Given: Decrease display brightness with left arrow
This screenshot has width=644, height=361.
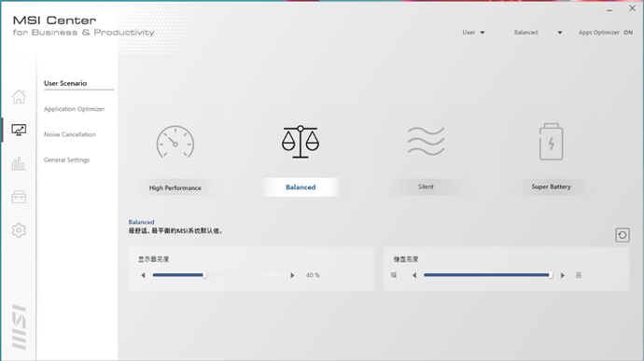Looking at the screenshot, I should click(143, 275).
